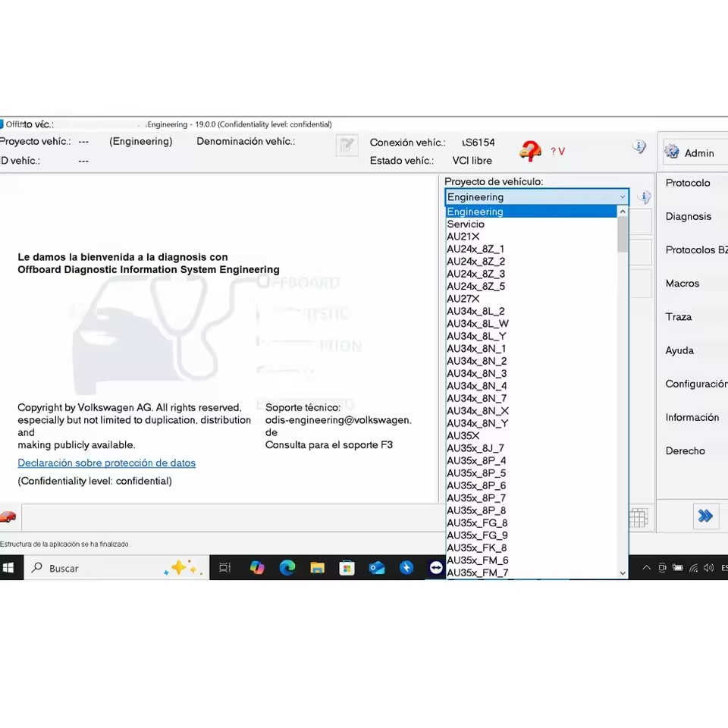Click the scroll-down arrow of the project list
The width and height of the screenshot is (728, 728).
click(x=623, y=573)
